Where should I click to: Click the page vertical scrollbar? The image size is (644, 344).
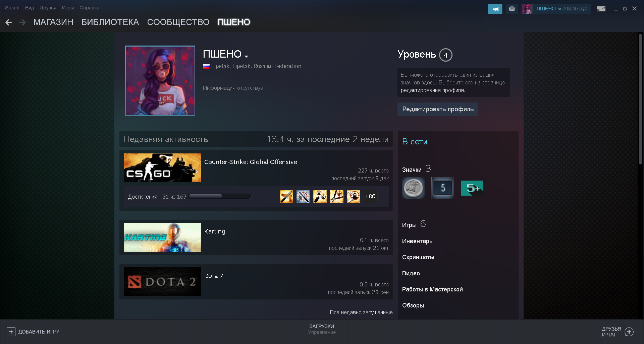click(640, 99)
